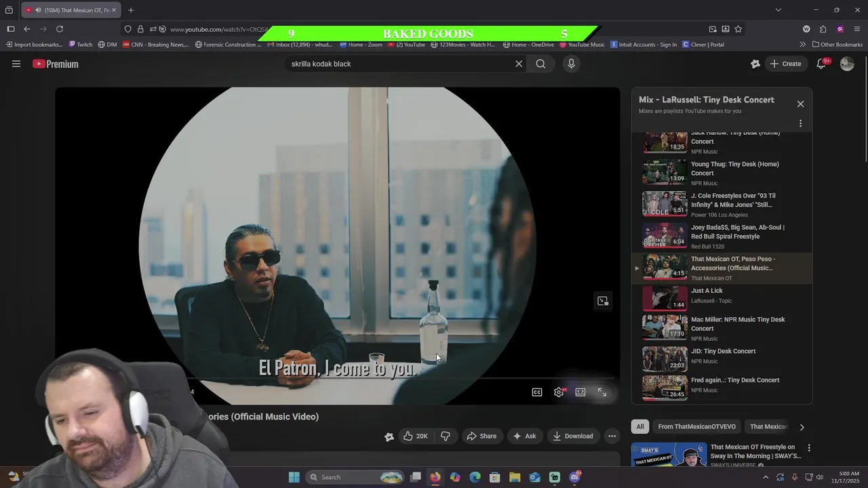The width and height of the screenshot is (868, 488).
Task: Start voice search with the microphone
Action: [571, 64]
